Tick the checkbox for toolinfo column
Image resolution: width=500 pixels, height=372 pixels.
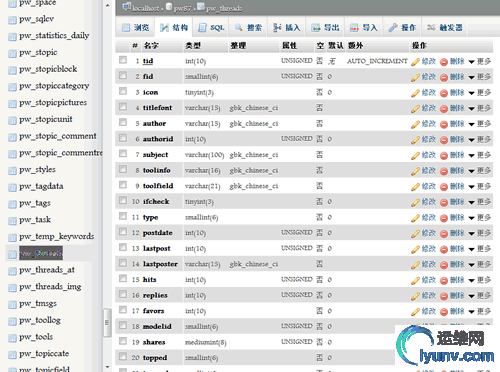(x=123, y=169)
